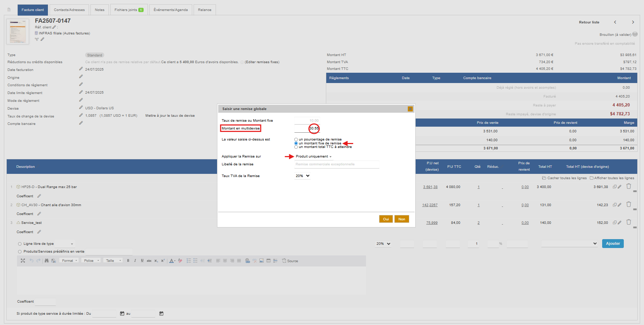Confirm the remise dialog with Oui
This screenshot has width=644, height=325.
tap(386, 219)
